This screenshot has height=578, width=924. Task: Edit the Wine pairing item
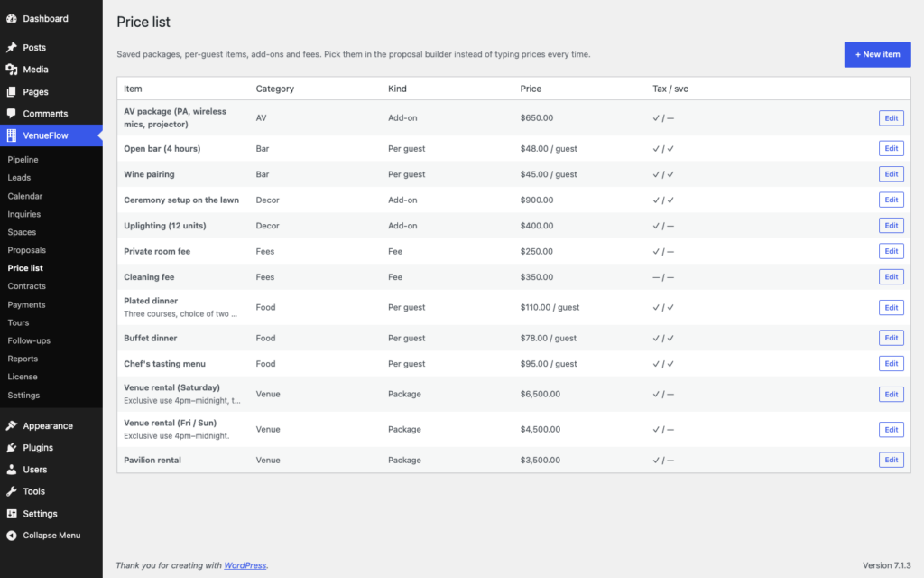pos(891,174)
